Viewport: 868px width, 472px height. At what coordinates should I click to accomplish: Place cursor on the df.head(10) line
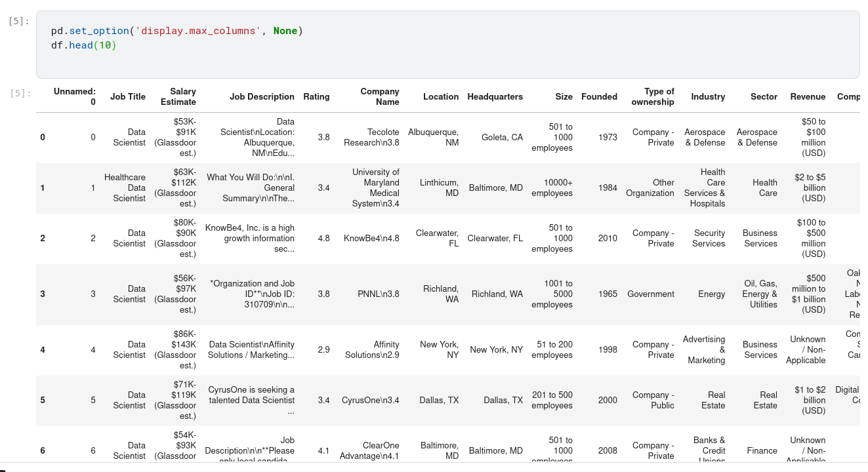pos(84,45)
